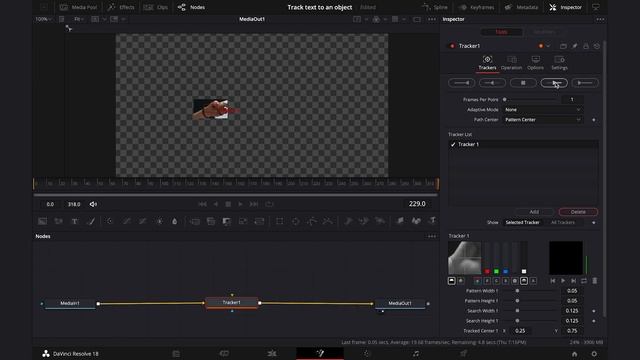Lock the Tracker1 node in Inspector
640x360 pixels.
[x=586, y=46]
